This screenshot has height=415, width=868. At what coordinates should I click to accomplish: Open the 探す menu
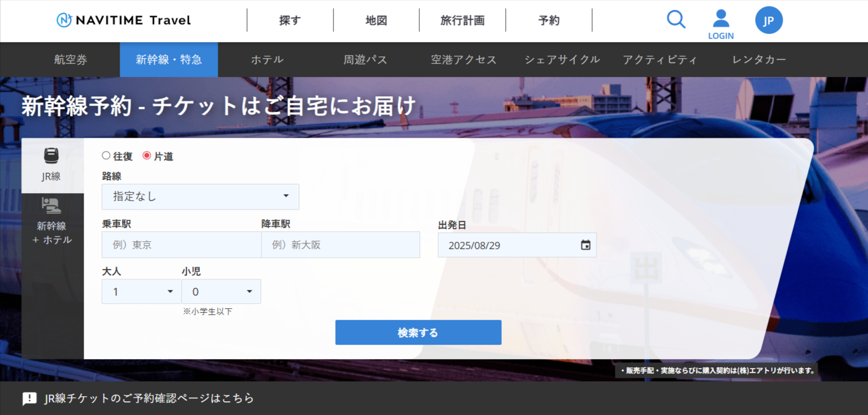tap(290, 20)
